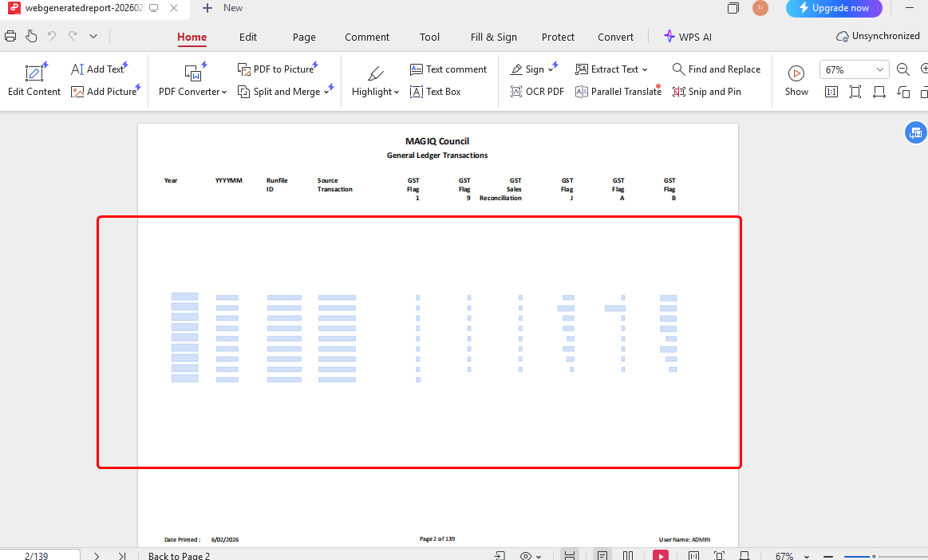The width and height of the screenshot is (928, 560).
Task: Click the Find and Replace search icon
Action: tap(678, 69)
